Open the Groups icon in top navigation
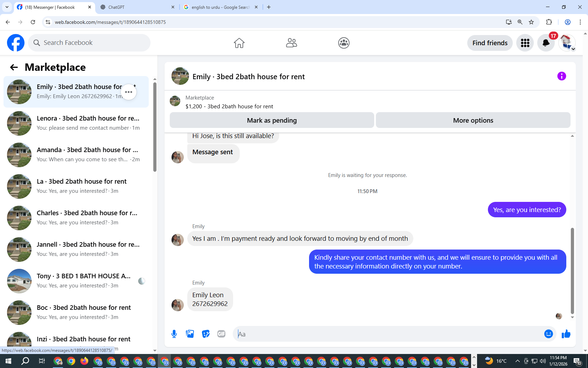This screenshot has height=368, width=588. 344,43
